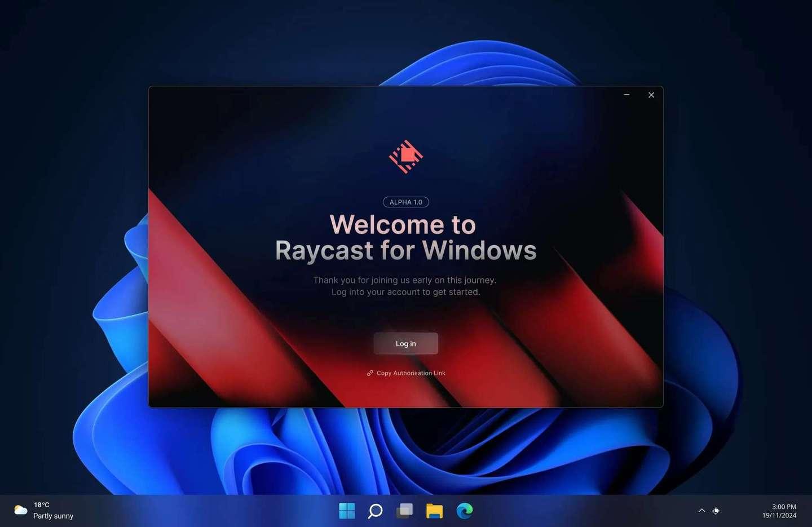
Task: Open notifications via the bell icon
Action: point(716,511)
